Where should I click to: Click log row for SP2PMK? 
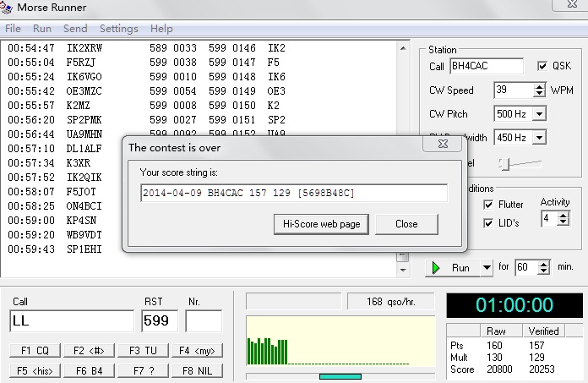(x=147, y=120)
